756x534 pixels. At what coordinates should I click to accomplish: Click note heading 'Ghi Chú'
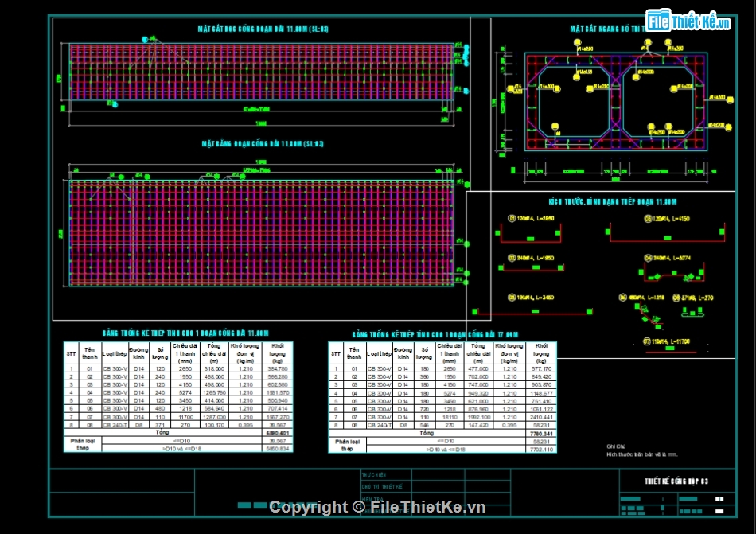pyautogui.click(x=616, y=446)
